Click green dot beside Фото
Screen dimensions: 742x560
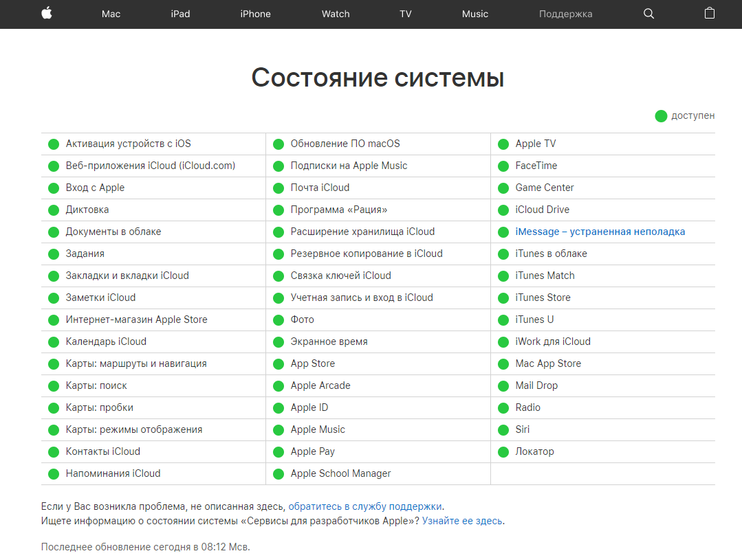[279, 320]
